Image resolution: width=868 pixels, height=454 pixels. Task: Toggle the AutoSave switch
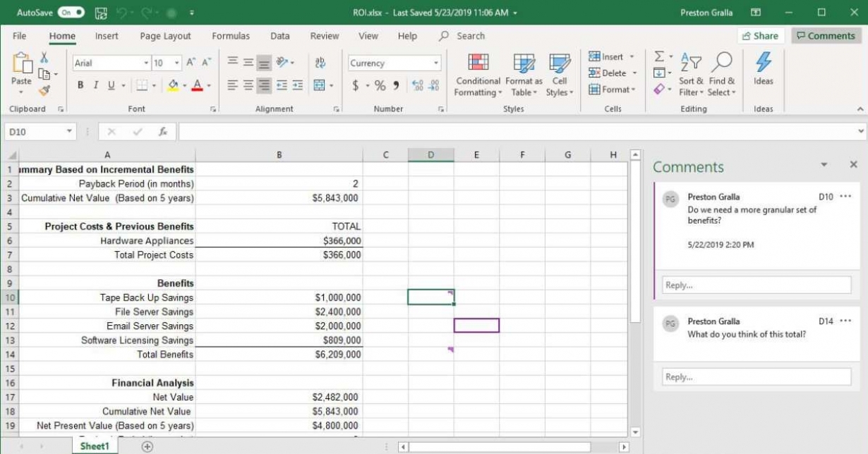tap(71, 13)
